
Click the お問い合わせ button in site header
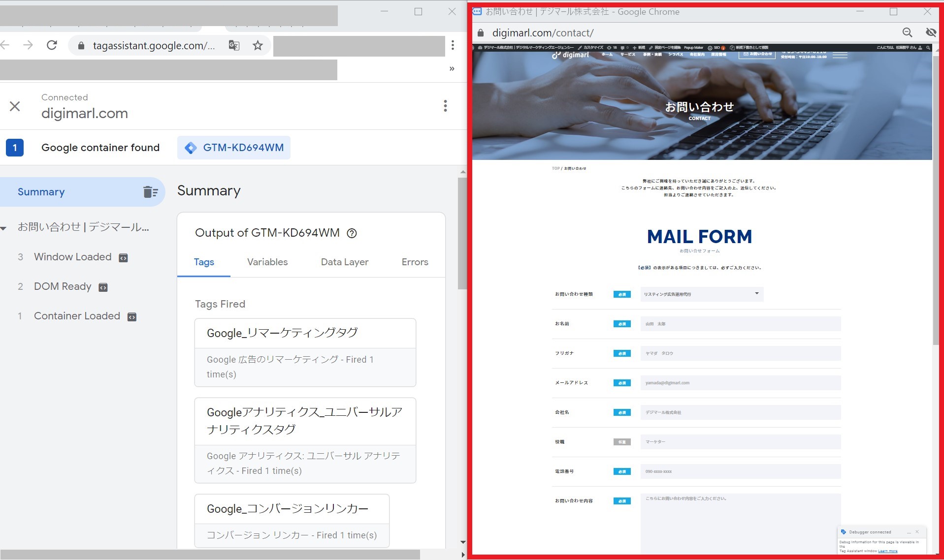point(757,54)
